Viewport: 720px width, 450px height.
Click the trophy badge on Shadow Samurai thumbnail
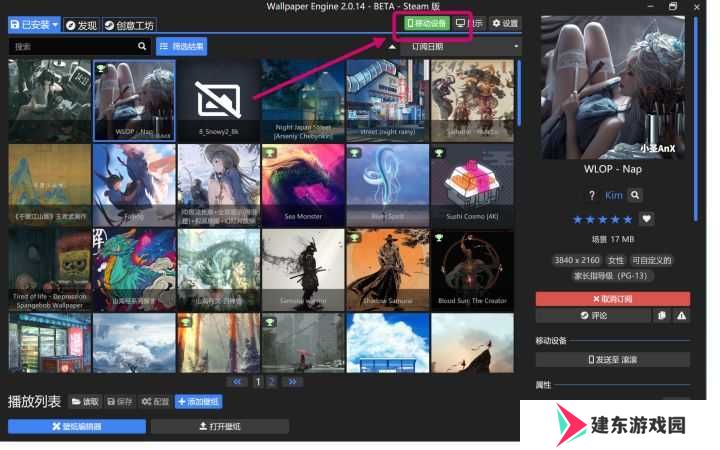(354, 237)
